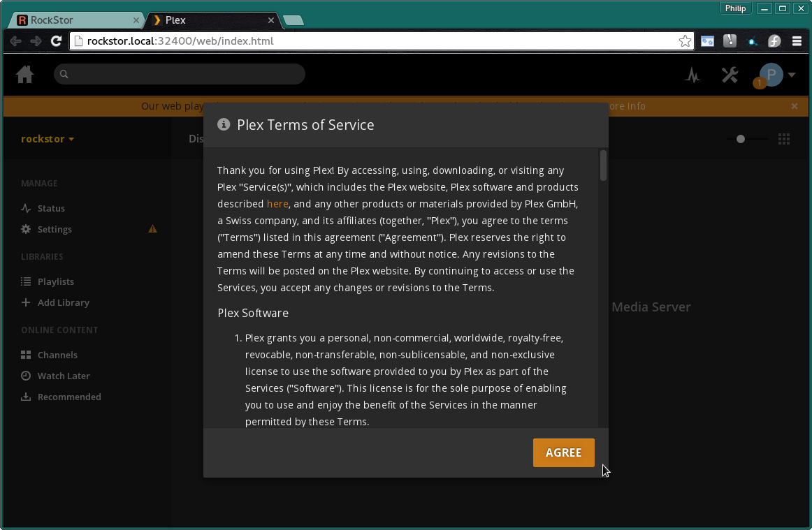
Task: Click the browser forward arrow
Action: (x=36, y=41)
